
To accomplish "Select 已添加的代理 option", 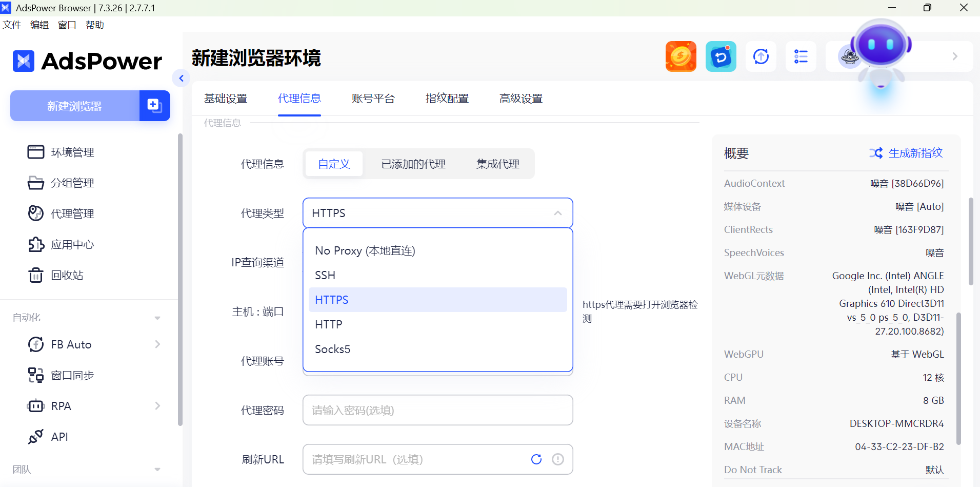I will (413, 164).
